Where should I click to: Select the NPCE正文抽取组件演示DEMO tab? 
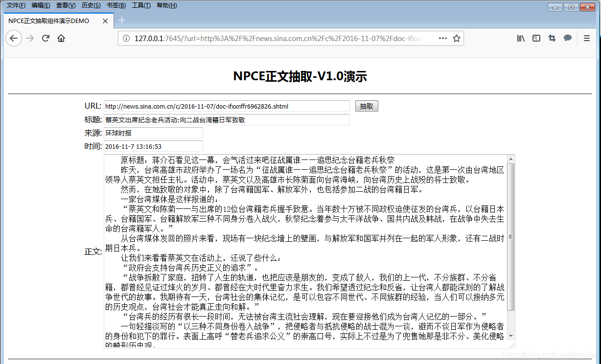49,21
